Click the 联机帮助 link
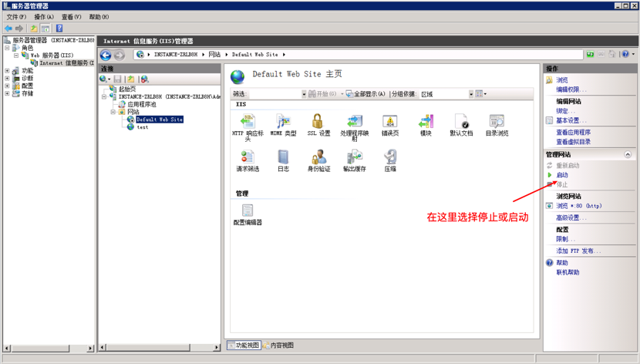 [x=568, y=272]
